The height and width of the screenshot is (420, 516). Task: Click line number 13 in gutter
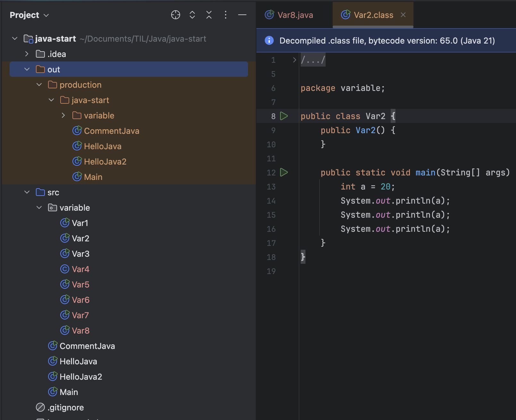(x=271, y=187)
